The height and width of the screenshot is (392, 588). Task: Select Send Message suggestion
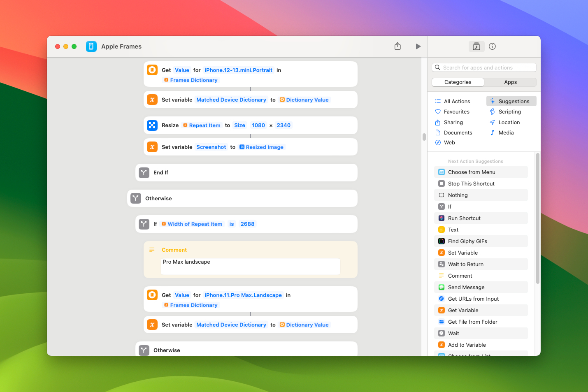(x=481, y=287)
